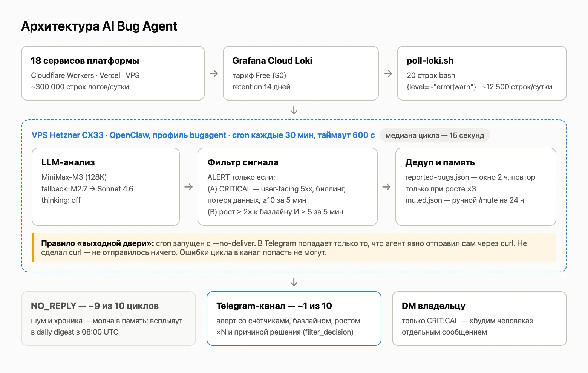Click the Правило выходной двери note
Viewport: 588px width, 373px height.
294,248
